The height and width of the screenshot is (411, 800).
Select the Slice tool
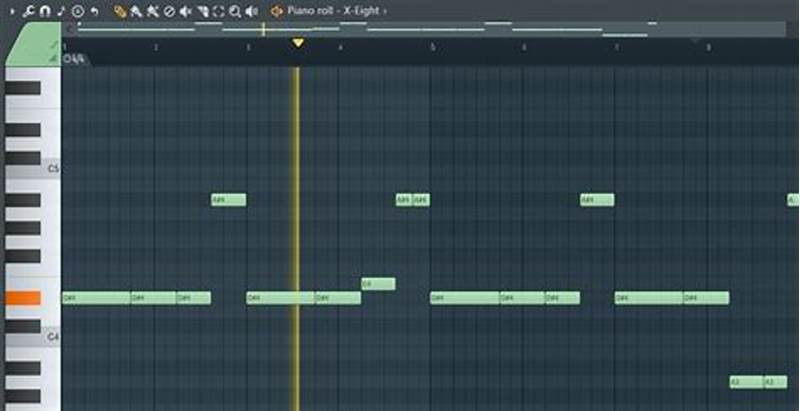click(x=203, y=11)
